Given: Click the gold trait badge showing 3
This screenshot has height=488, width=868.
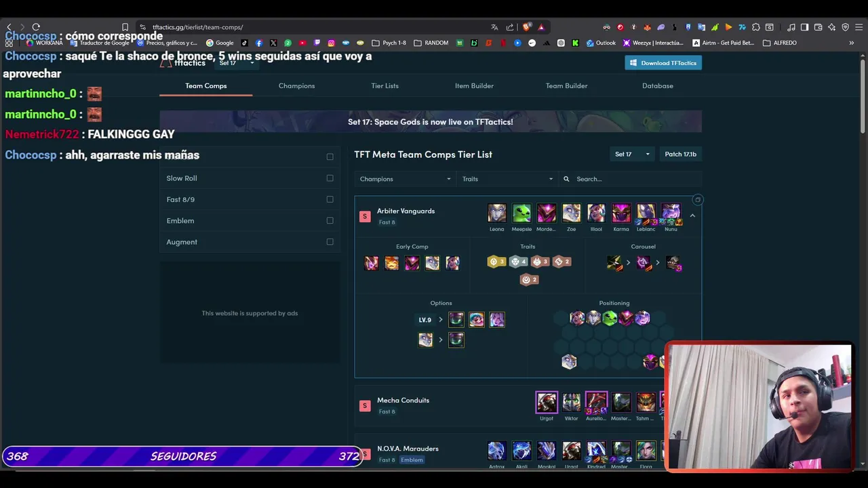Looking at the screenshot, I should 497,262.
